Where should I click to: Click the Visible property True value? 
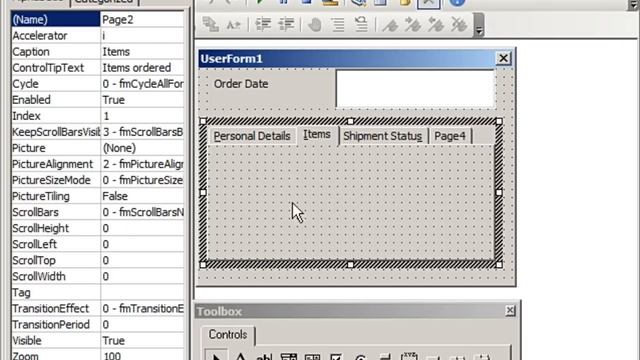[142, 341]
